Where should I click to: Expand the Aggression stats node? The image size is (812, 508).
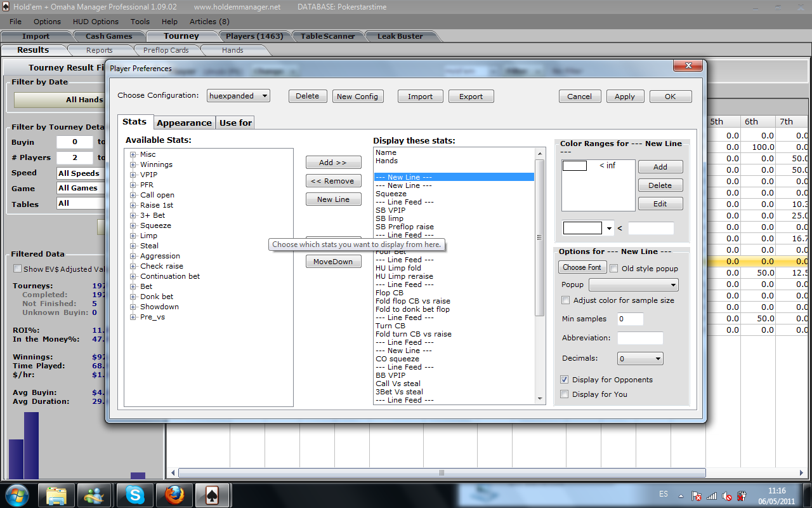coord(133,256)
